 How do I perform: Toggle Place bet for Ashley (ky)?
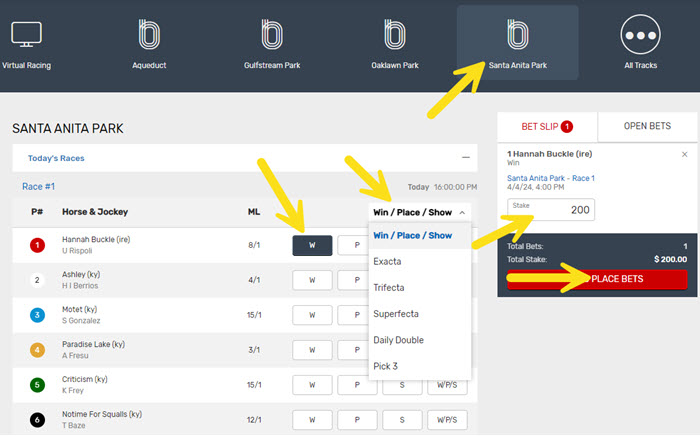[354, 280]
